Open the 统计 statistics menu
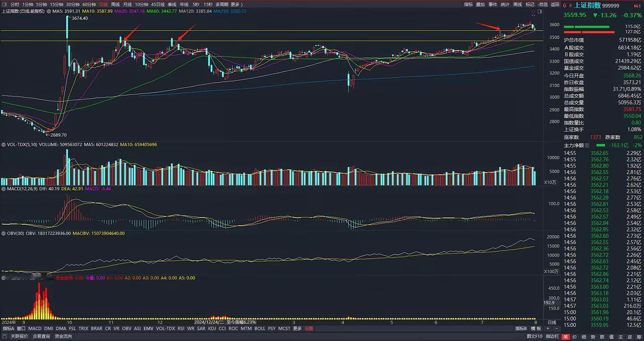644x341 pixels. [505, 5]
